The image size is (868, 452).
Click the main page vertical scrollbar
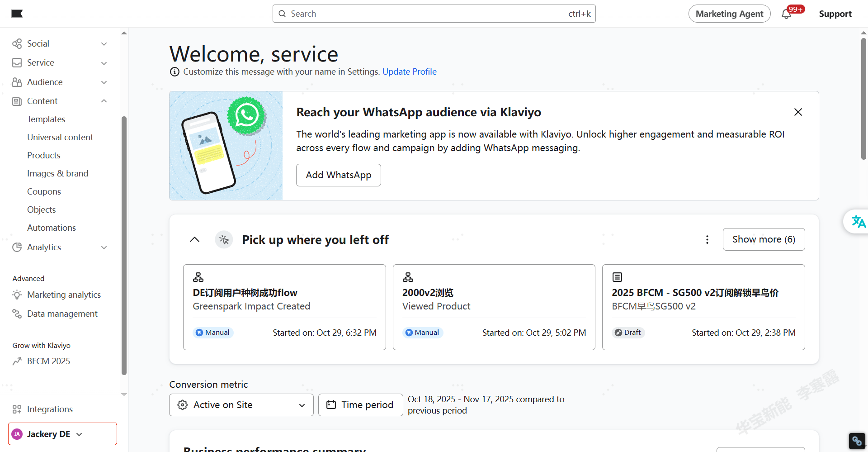tap(864, 99)
